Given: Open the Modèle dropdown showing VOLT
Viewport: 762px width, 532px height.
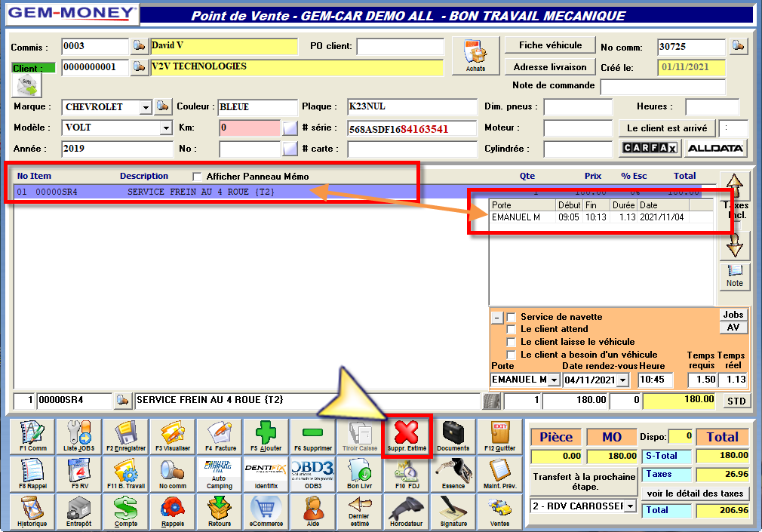Looking at the screenshot, I should [x=166, y=128].
